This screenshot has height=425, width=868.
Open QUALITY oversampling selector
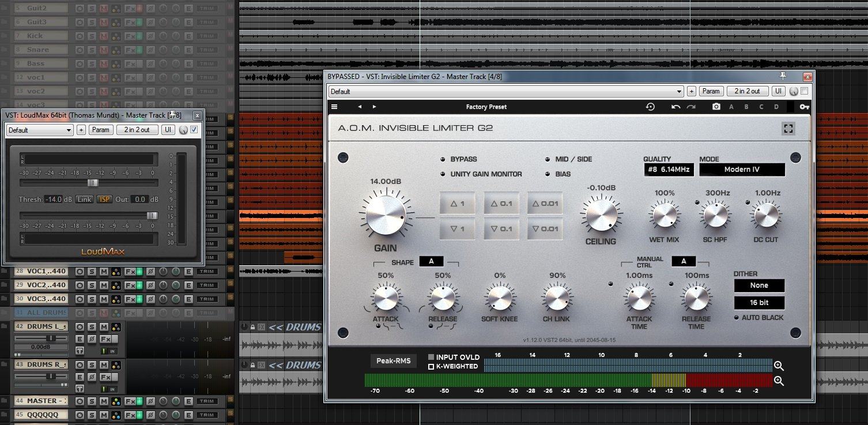[669, 170]
